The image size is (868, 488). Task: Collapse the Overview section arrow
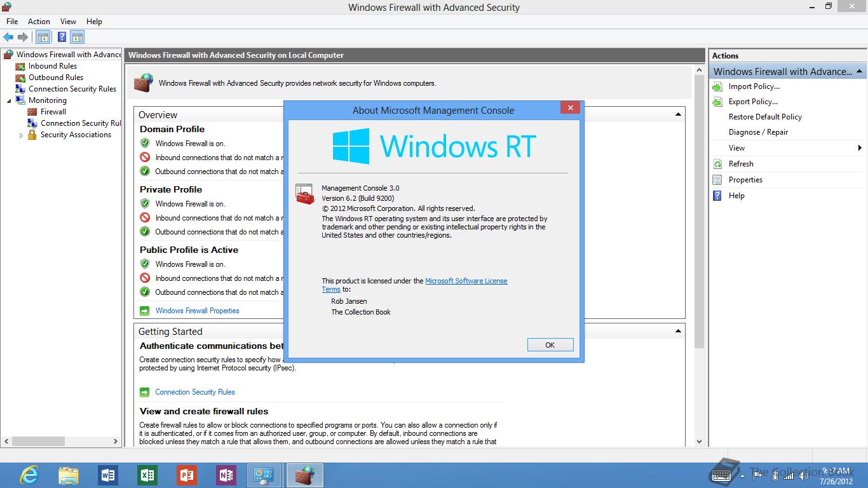point(678,114)
